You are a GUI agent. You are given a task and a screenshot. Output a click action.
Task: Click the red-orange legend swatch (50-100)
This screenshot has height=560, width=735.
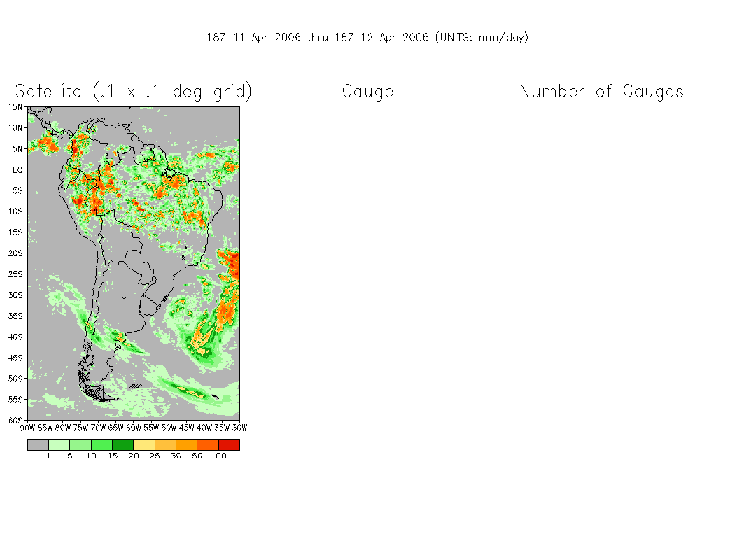click(208, 444)
